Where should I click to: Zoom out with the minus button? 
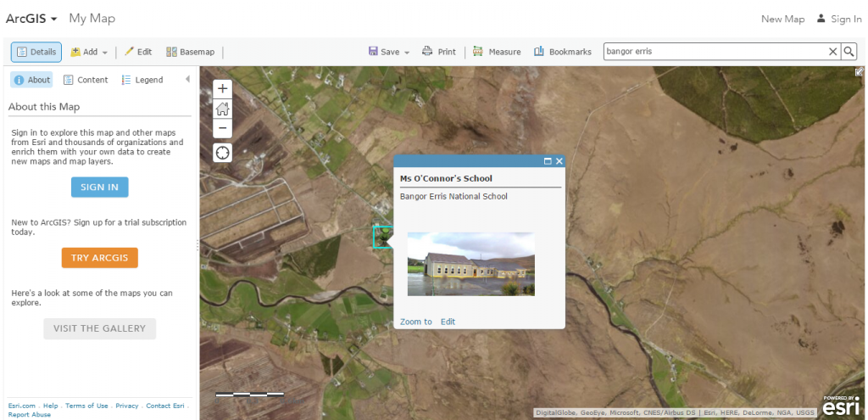[x=223, y=128]
